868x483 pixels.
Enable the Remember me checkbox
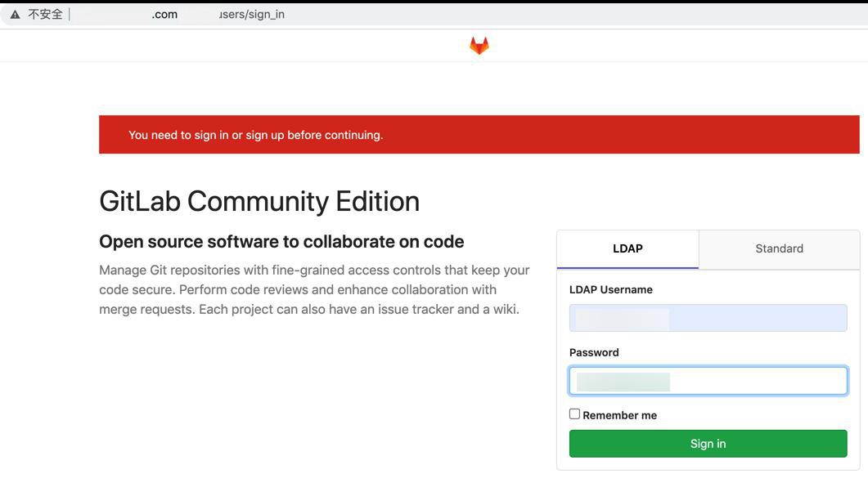coord(574,414)
